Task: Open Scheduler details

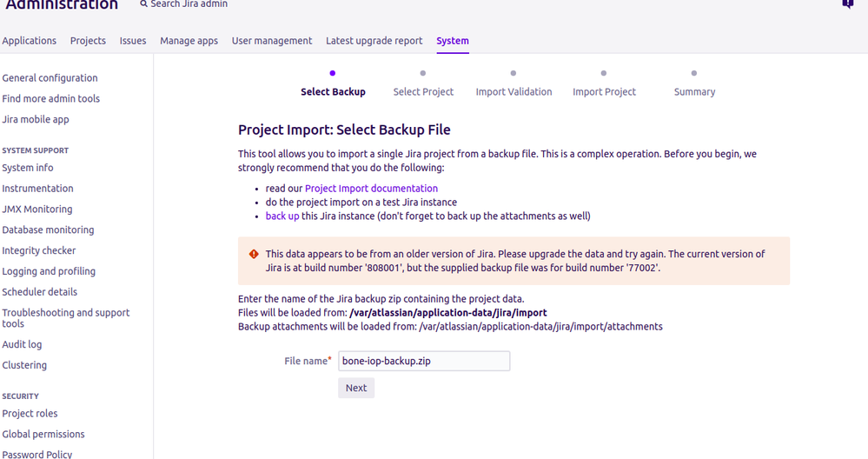Action: (40, 292)
